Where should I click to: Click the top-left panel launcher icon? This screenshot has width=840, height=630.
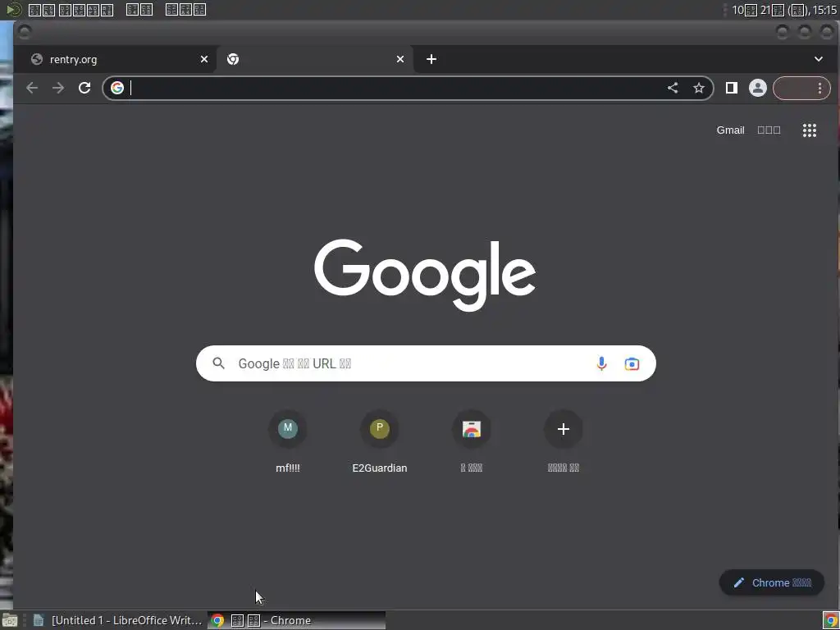point(13,10)
